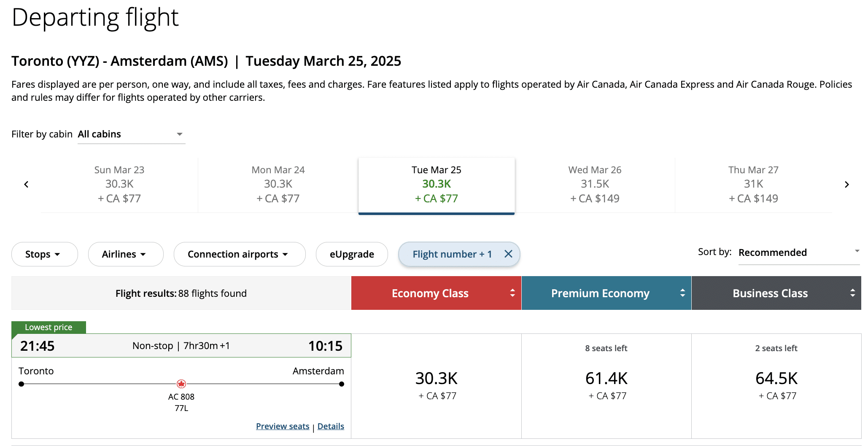Choose the Thu Mar 27 date tab

coord(753,185)
